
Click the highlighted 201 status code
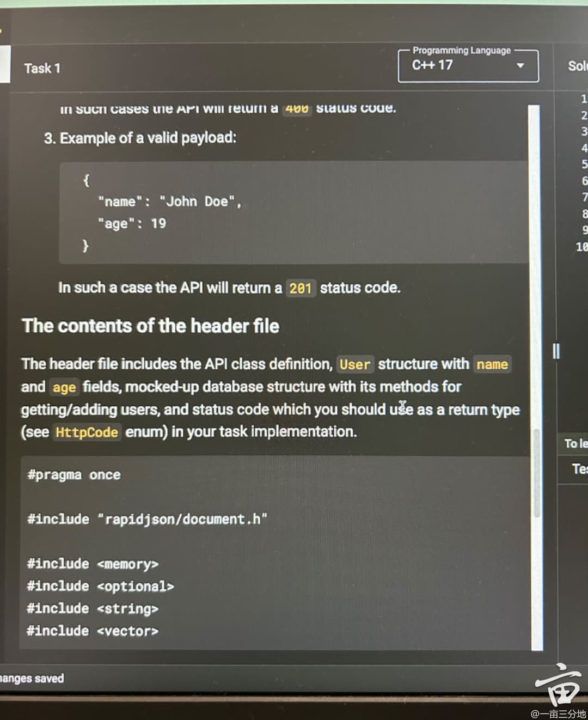pos(300,288)
